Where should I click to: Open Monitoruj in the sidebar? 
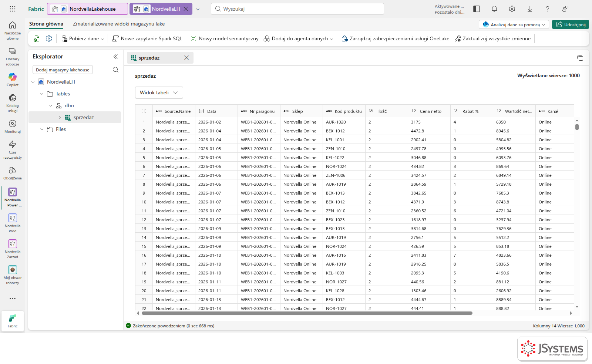click(x=13, y=126)
